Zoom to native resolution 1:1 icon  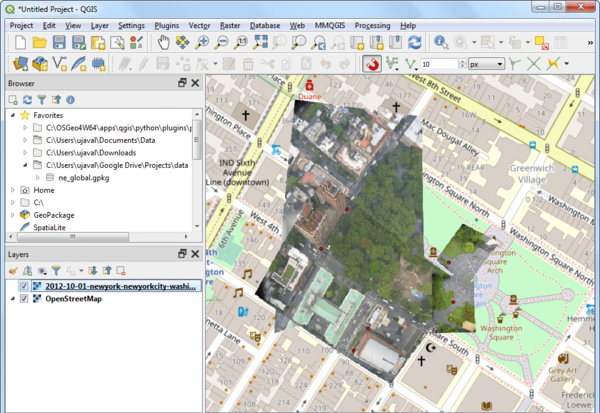pos(241,42)
